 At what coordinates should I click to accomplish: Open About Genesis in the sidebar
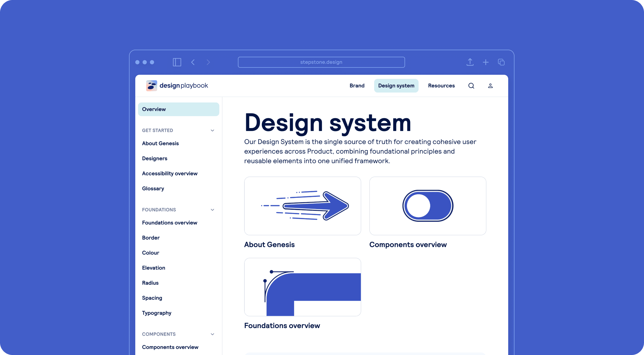coord(160,143)
